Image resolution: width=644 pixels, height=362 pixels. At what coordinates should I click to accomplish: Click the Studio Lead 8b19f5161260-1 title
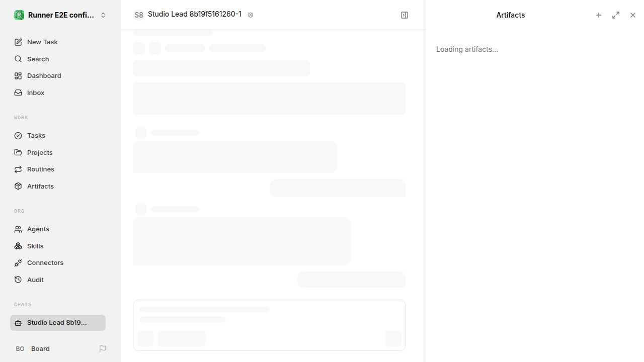pos(195,14)
